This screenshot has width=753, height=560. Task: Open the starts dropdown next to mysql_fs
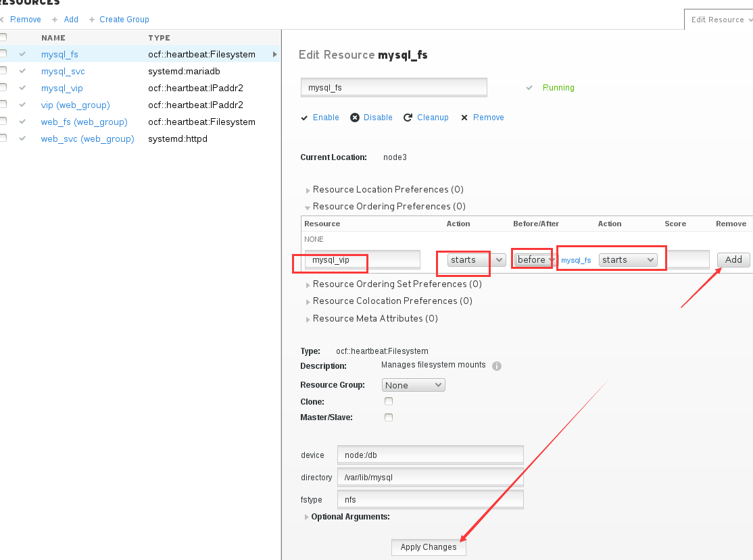628,260
